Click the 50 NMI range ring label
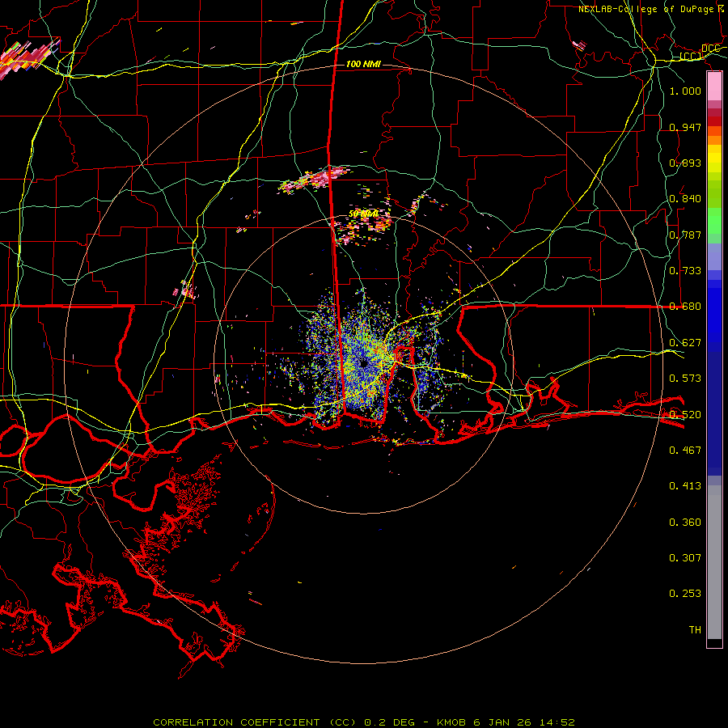This screenshot has height=728, width=728. pyautogui.click(x=363, y=214)
